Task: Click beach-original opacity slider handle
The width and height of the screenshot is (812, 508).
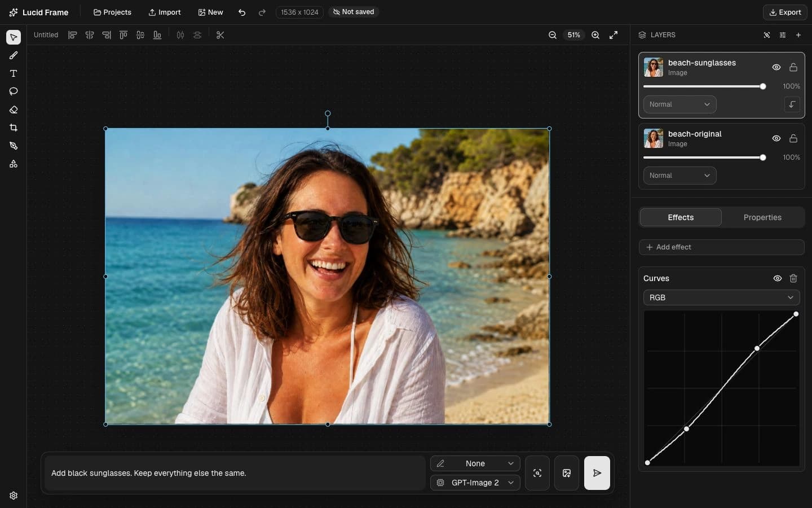Action: (x=763, y=157)
